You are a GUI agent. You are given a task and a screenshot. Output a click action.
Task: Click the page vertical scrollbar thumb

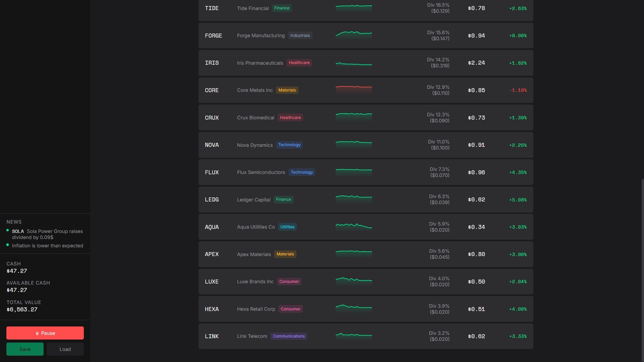click(643, 270)
